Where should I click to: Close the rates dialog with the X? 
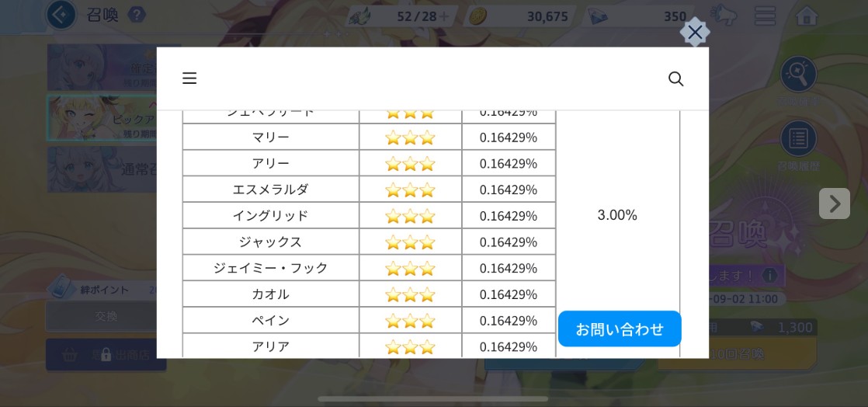tap(695, 32)
